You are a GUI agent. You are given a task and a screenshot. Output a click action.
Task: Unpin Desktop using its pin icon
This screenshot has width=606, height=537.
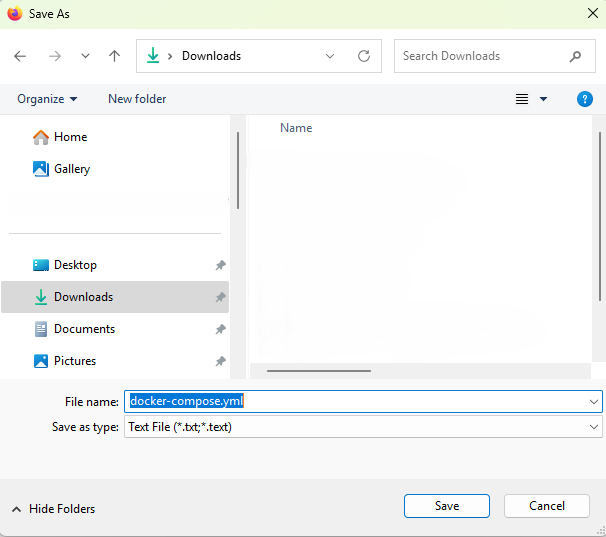[220, 265]
